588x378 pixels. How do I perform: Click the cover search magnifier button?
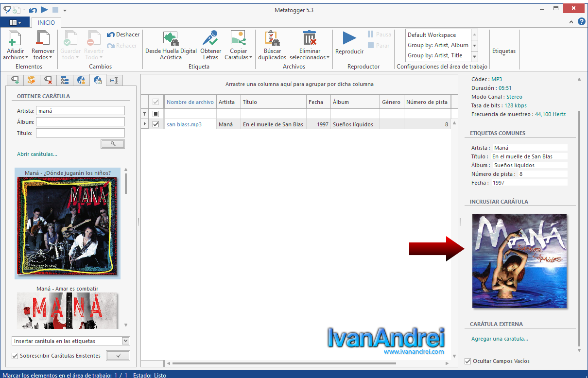[113, 144]
